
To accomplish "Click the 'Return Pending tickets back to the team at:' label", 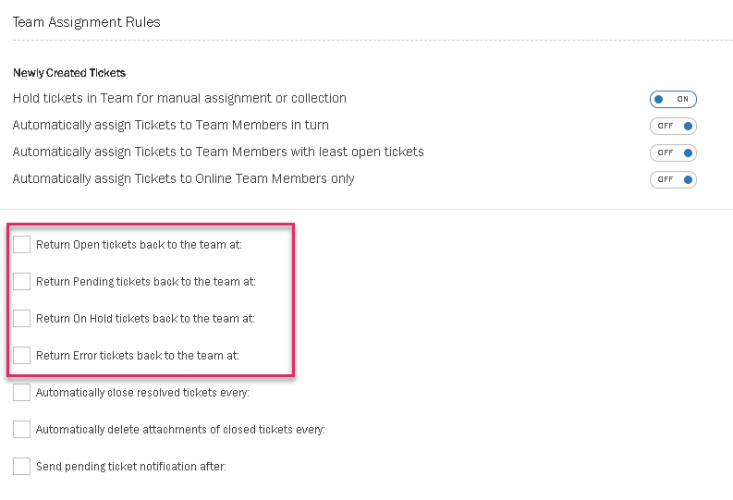I will (x=146, y=282).
